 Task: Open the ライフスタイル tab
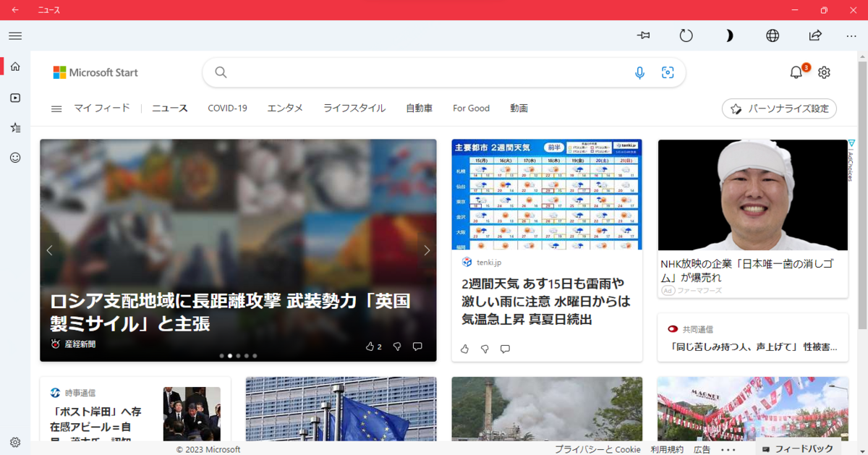(x=354, y=109)
